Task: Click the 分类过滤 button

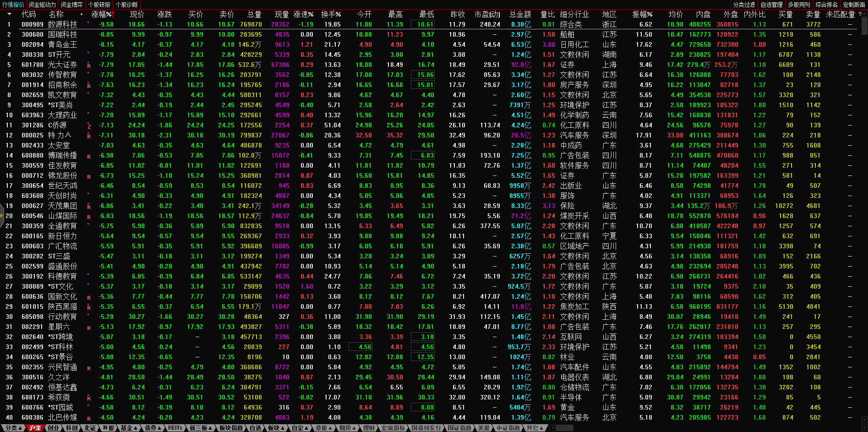Action: (744, 5)
